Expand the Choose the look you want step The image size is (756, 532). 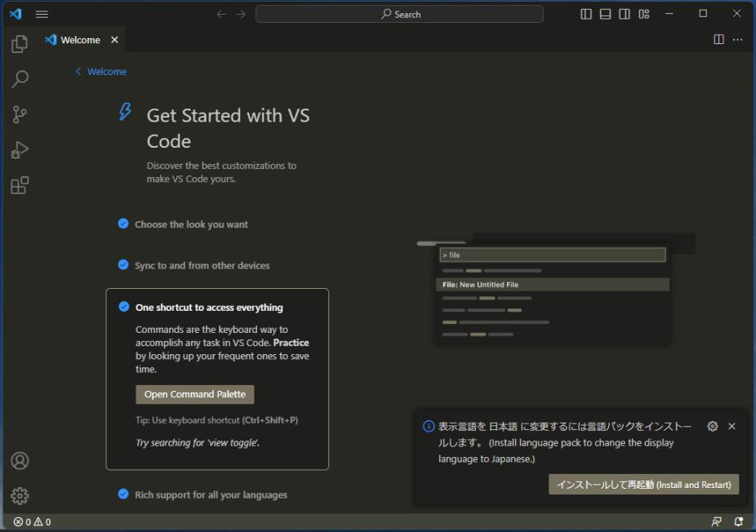pyautogui.click(x=191, y=224)
